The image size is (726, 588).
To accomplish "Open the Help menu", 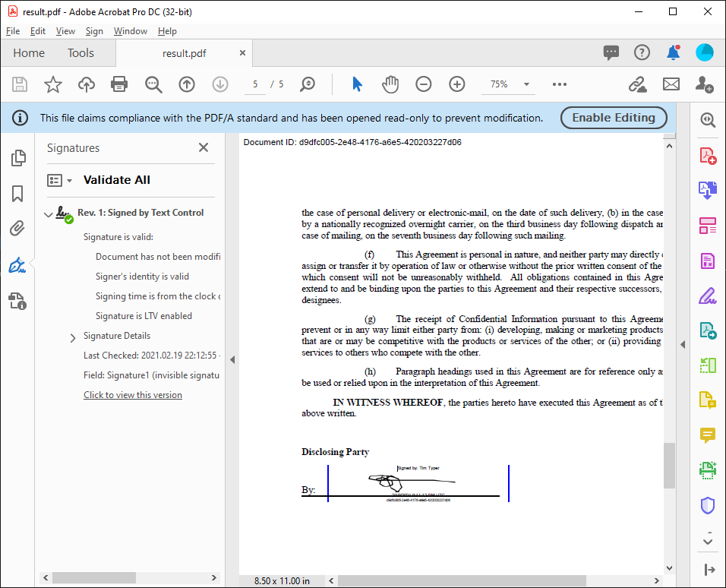I will pos(167,31).
